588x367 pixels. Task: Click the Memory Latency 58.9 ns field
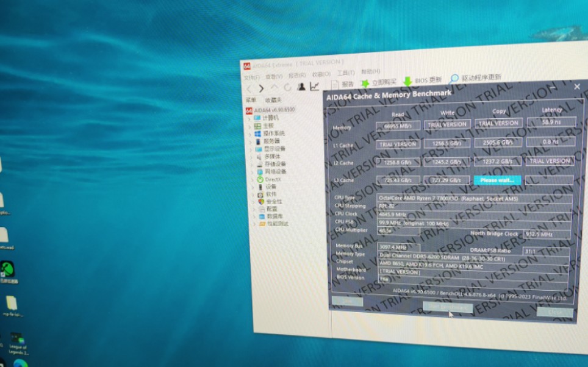[551, 122]
